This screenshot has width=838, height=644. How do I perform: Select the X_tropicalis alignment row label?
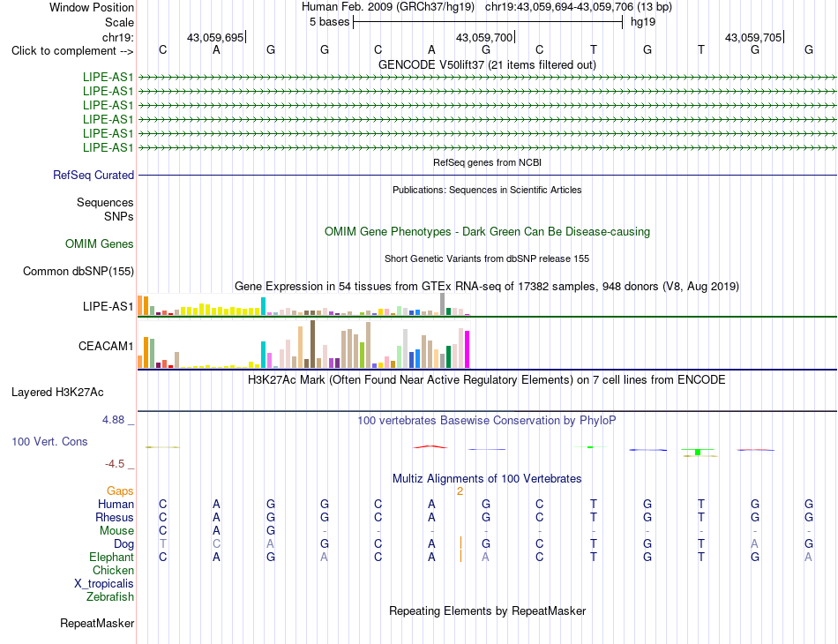[104, 584]
